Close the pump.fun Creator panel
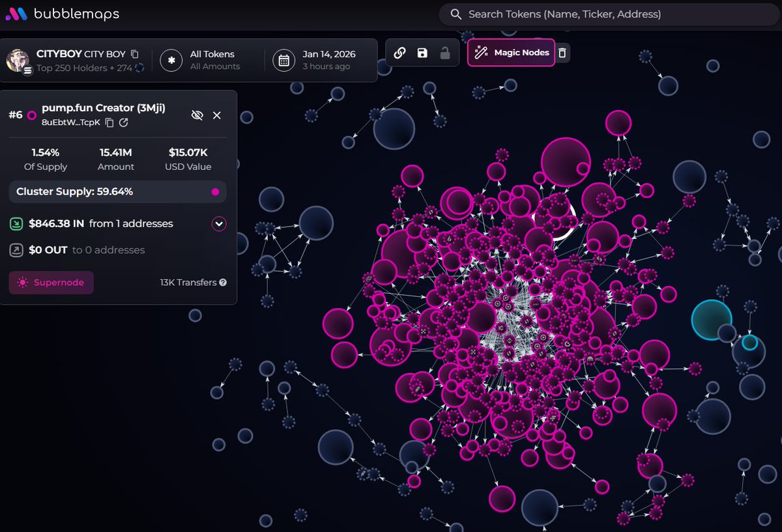This screenshot has height=532, width=782. [217, 115]
